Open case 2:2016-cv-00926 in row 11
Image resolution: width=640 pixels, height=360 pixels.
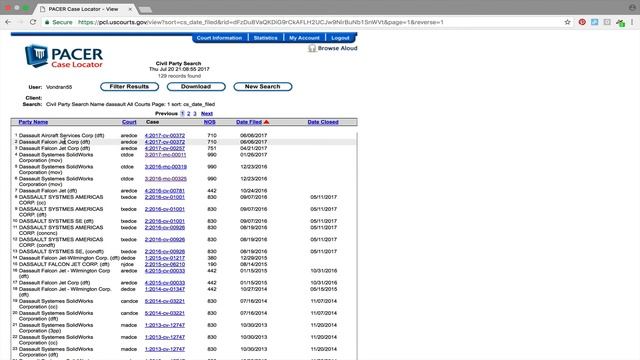[x=165, y=227]
